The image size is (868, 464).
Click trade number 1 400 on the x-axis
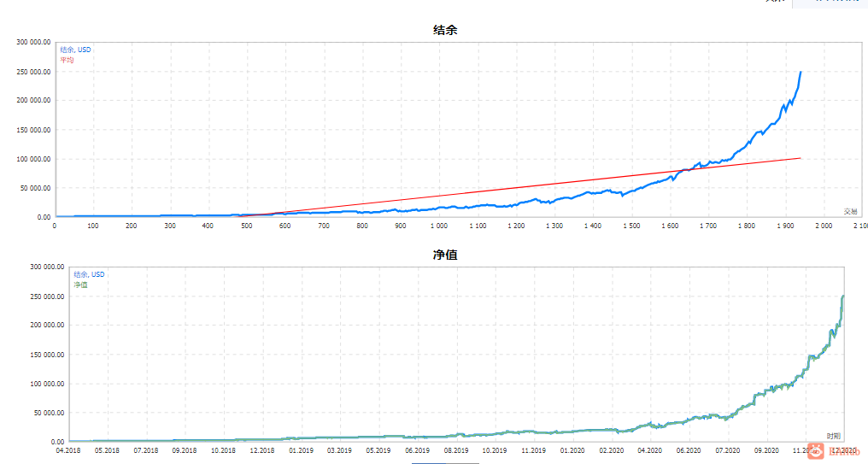point(593,226)
